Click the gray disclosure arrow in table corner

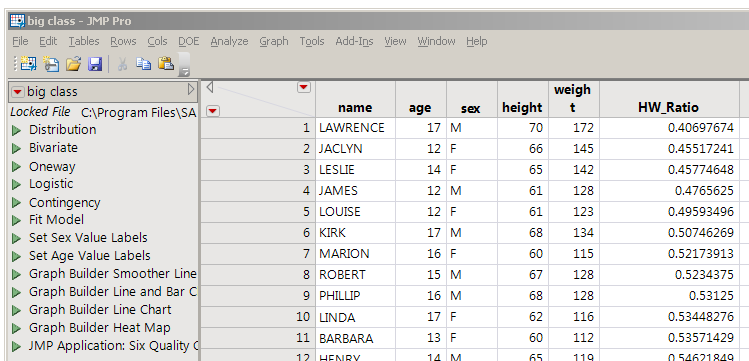coord(209,87)
